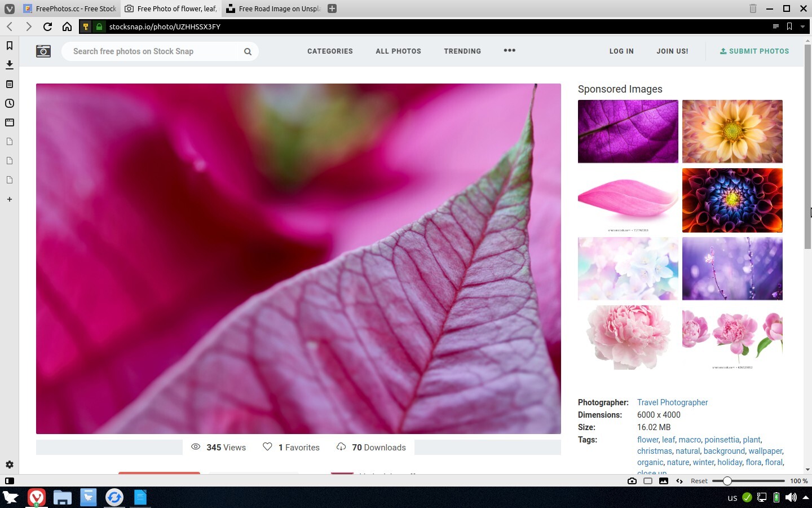Open the three-dots more menu
The image size is (812, 508).
click(x=509, y=50)
